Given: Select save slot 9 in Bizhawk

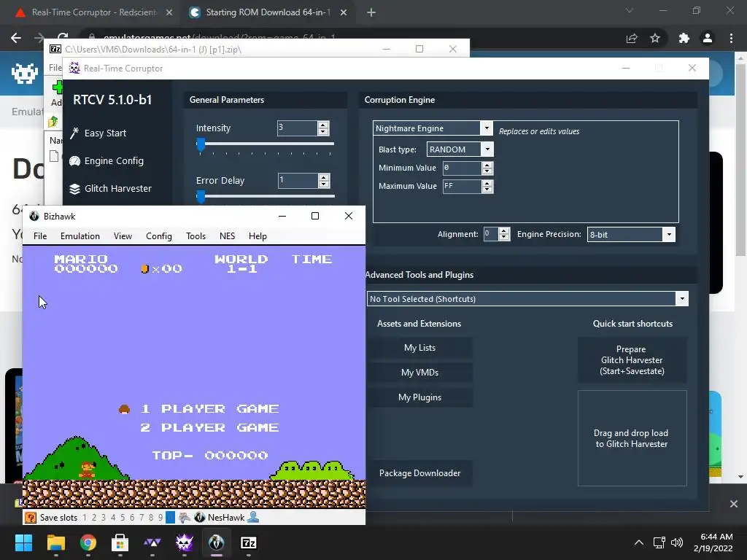Looking at the screenshot, I should point(160,517).
